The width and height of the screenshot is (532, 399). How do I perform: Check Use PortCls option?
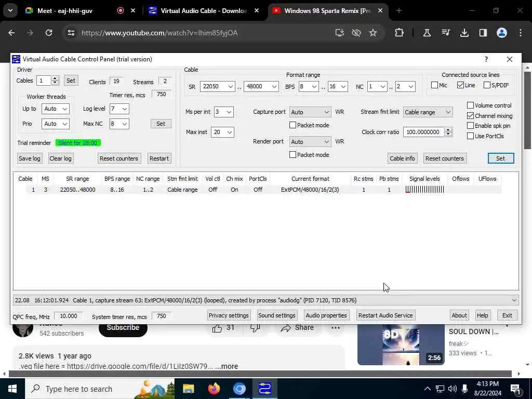click(470, 136)
